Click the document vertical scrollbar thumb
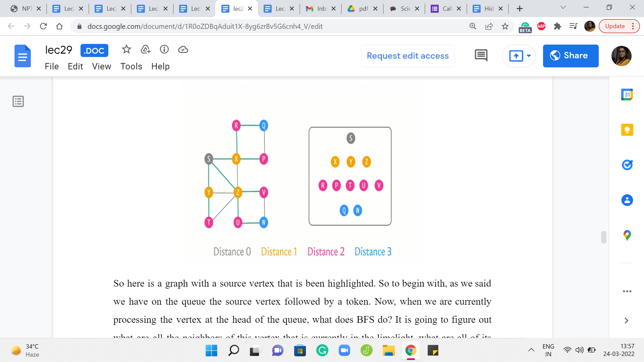 point(603,237)
